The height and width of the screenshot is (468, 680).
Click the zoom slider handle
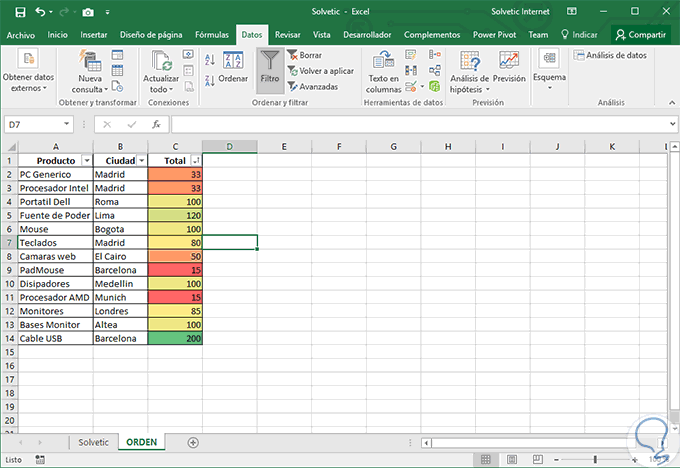pos(595,459)
